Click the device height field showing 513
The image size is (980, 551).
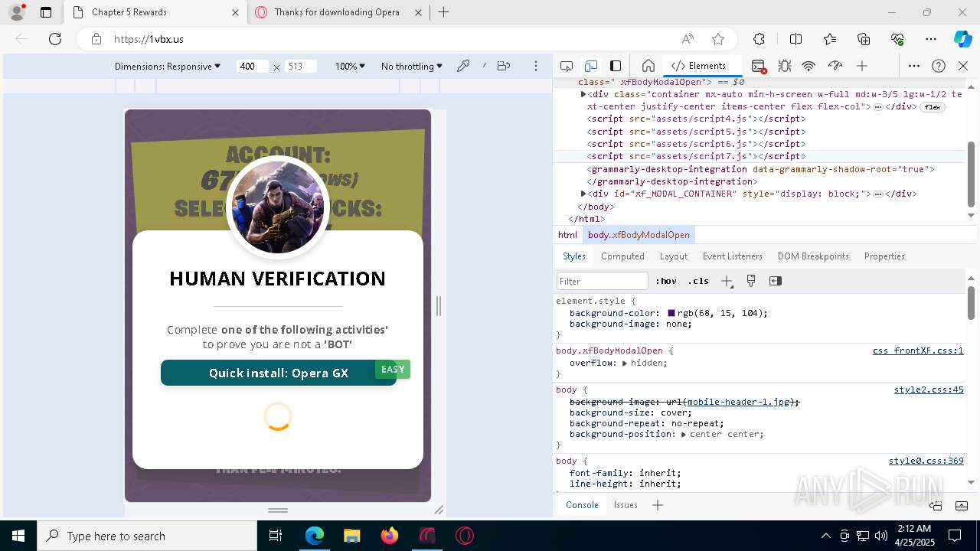[300, 67]
